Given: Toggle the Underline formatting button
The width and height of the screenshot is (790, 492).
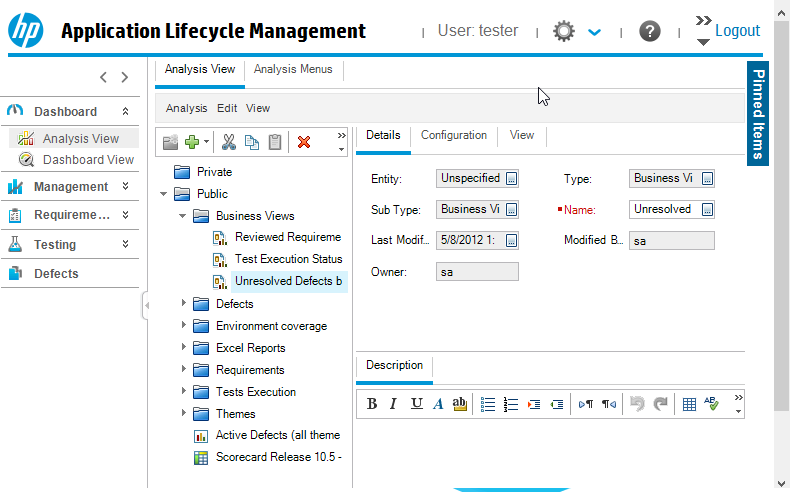Looking at the screenshot, I should pos(416,404).
